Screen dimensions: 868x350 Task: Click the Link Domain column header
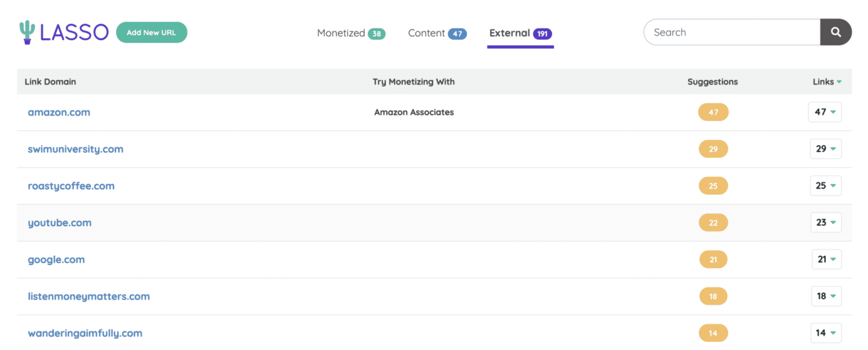click(x=50, y=82)
